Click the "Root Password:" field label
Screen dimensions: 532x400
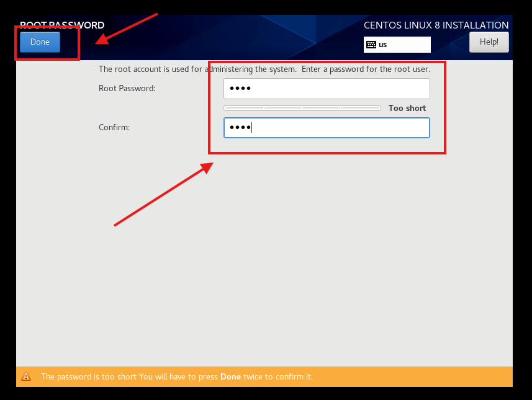127,89
